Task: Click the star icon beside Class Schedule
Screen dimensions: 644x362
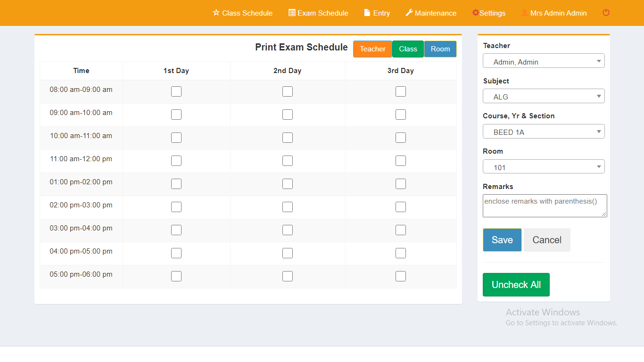Action: tap(216, 13)
